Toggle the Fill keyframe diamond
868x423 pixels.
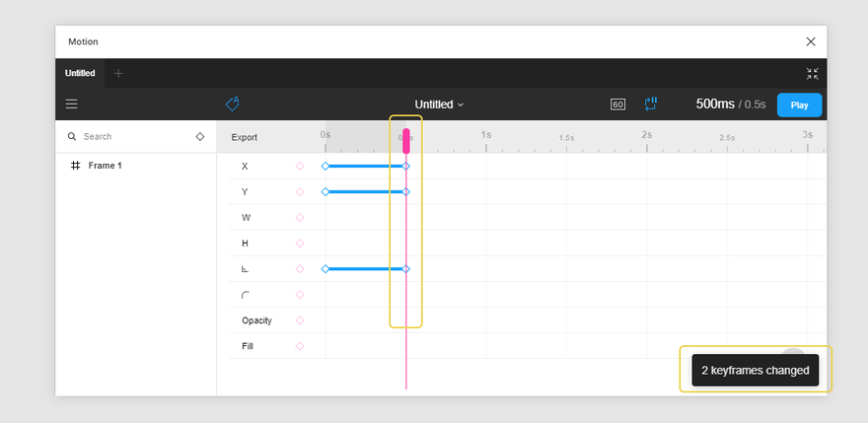pos(300,346)
